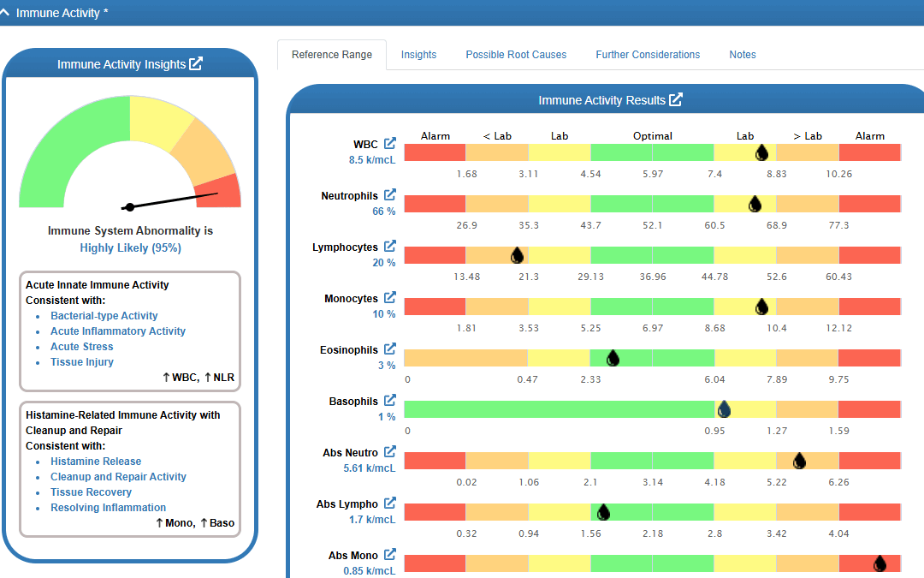Screen dimensions: 924x578
Task: Open external link icon beside WBC
Action: tap(389, 143)
